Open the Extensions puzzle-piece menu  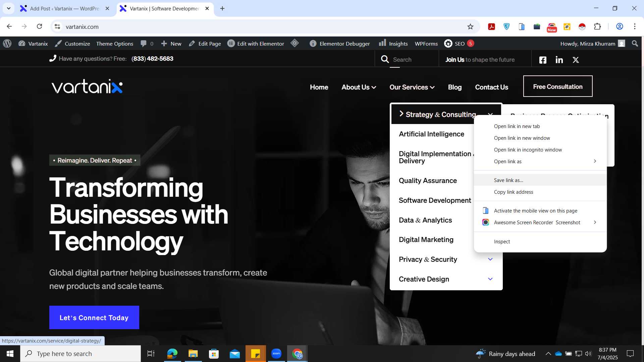(x=597, y=26)
